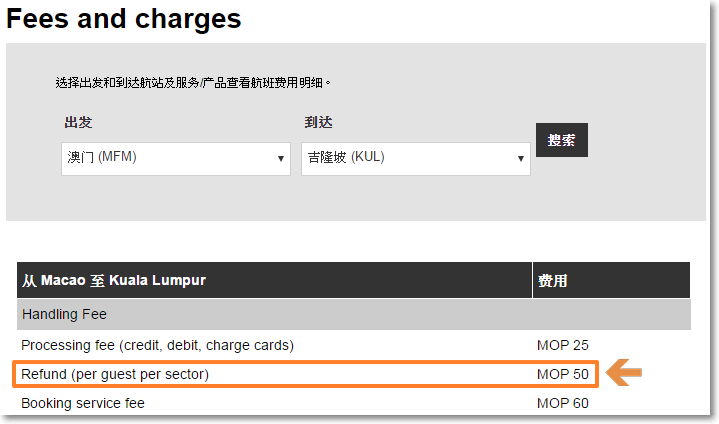Click the MOP 60 booking fee amount

click(x=563, y=403)
